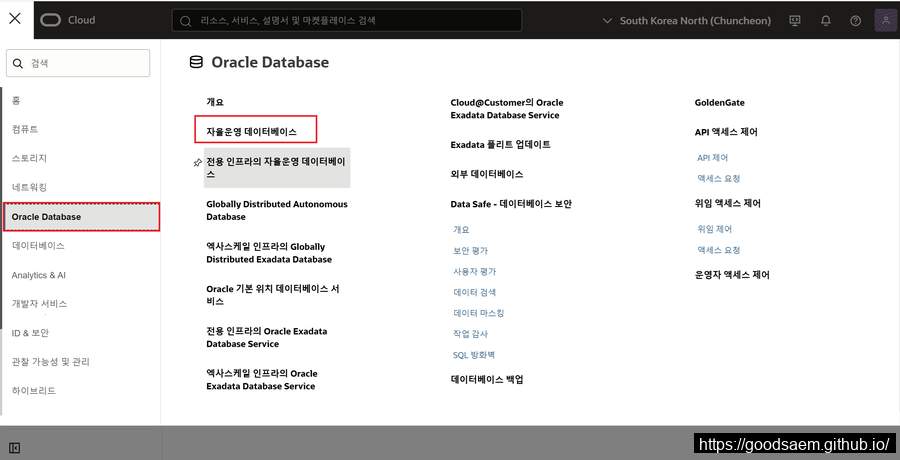Open API 액세스 제어 heading link
Viewport: 900px width, 460px height.
[726, 132]
